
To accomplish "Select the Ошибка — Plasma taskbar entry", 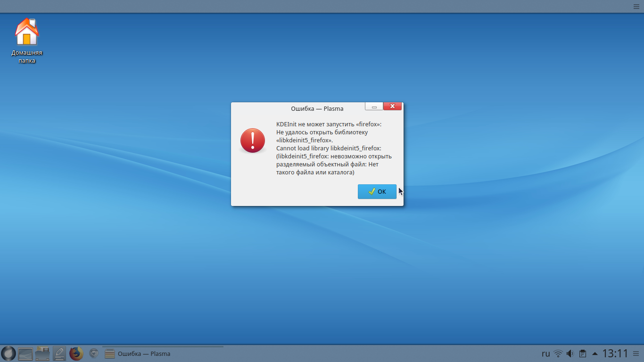I will pos(163,354).
